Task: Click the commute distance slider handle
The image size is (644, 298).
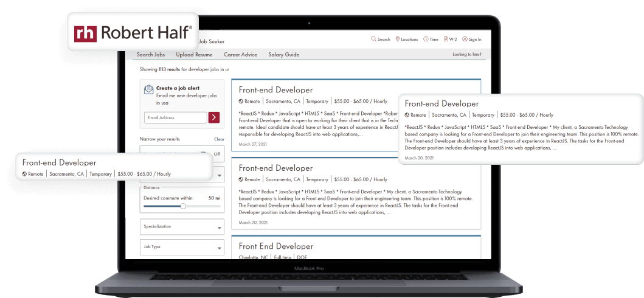Action: pos(183,206)
